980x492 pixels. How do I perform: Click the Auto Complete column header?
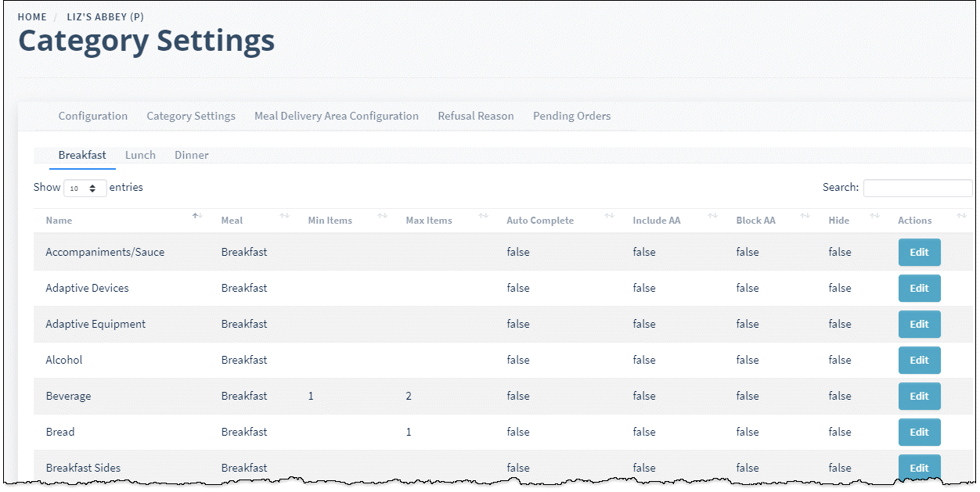[540, 221]
